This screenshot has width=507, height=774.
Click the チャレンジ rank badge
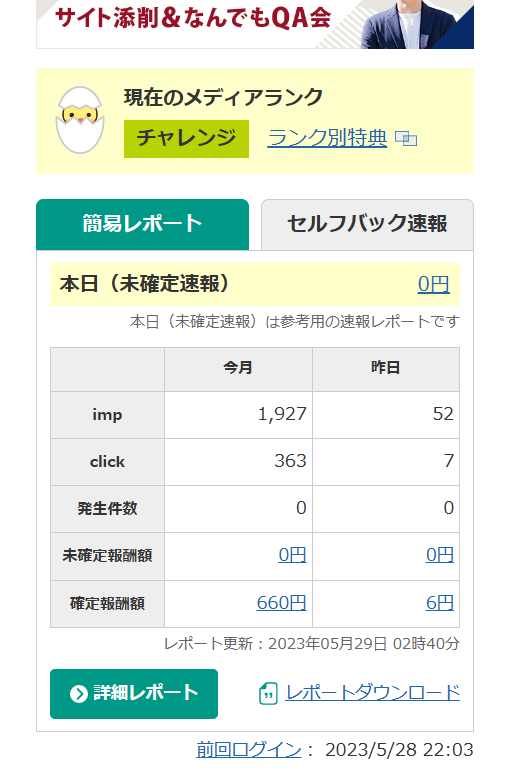pyautogui.click(x=186, y=139)
